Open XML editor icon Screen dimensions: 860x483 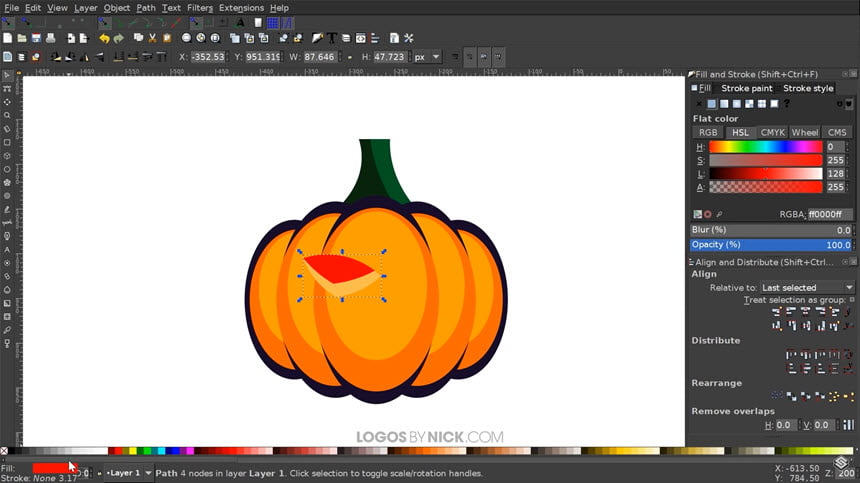coord(360,38)
